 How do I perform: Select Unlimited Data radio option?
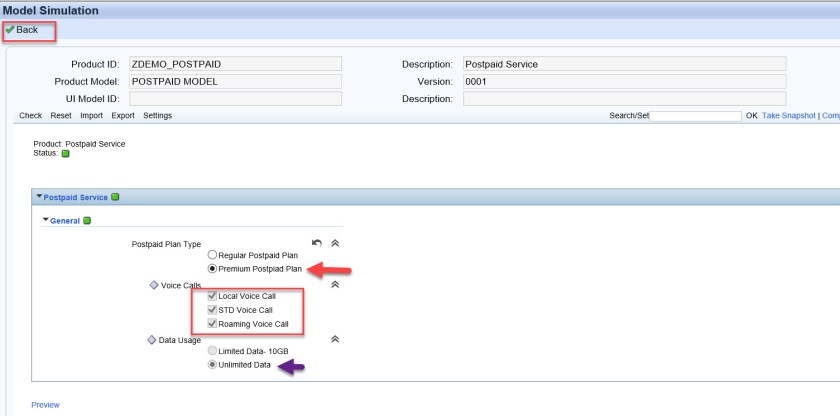[212, 365]
